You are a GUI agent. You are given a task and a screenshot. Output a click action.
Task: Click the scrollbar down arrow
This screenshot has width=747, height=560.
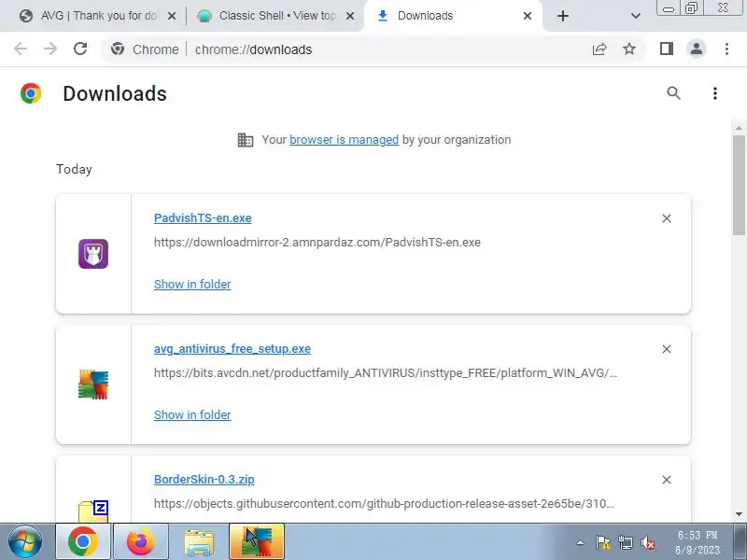tap(739, 514)
